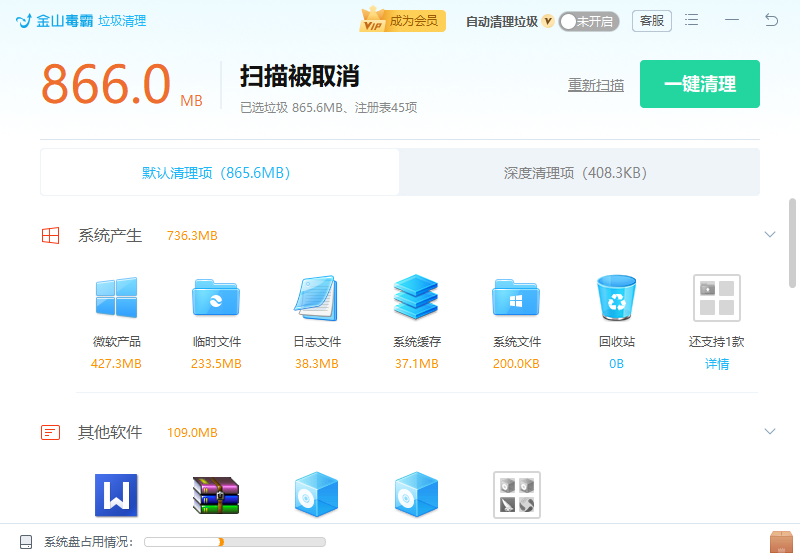Image resolution: width=800 pixels, height=560 pixels.
Task: Select the 系统缓存 layers icon
Action: pos(416,297)
